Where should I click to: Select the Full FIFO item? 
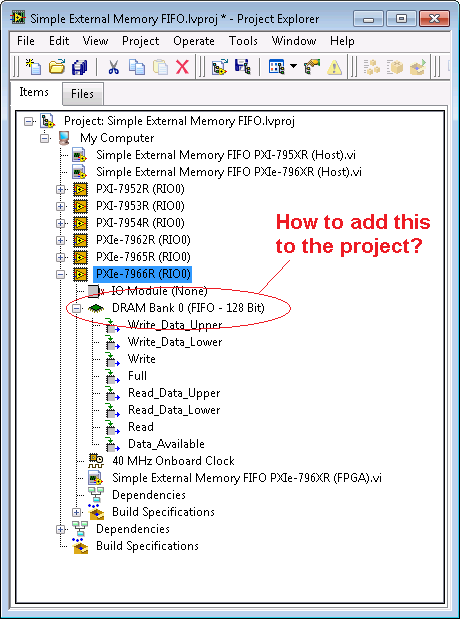(x=137, y=376)
